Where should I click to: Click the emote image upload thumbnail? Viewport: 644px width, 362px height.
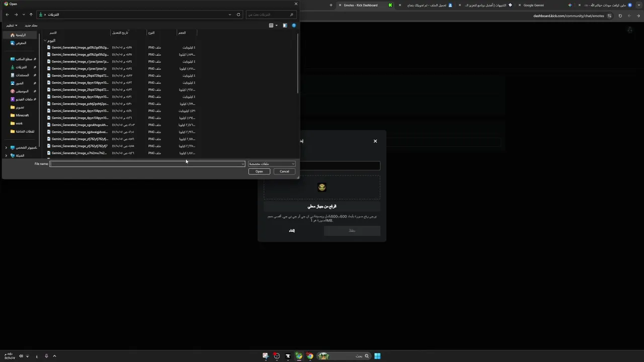pyautogui.click(x=322, y=187)
